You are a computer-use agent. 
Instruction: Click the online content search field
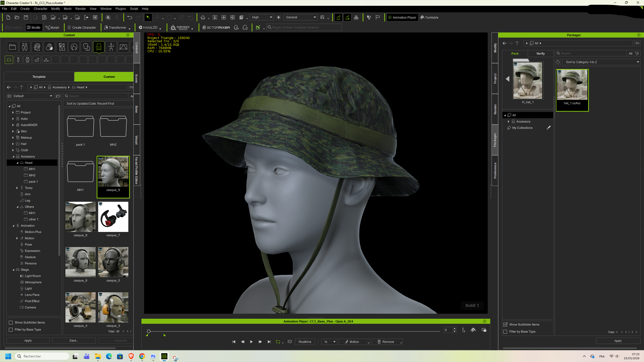point(304,27)
